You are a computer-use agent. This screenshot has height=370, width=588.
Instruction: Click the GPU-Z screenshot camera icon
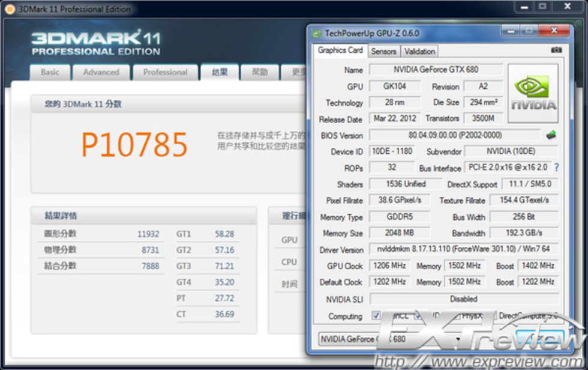(x=556, y=51)
